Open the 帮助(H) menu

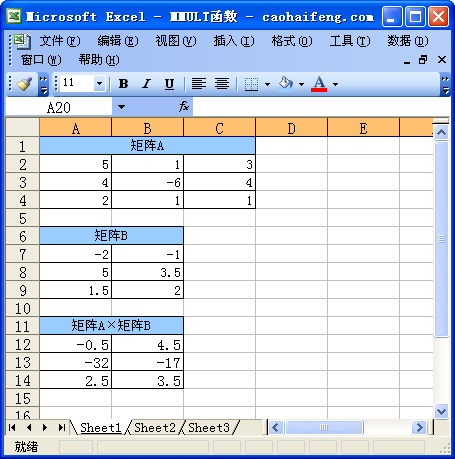pyautogui.click(x=99, y=60)
